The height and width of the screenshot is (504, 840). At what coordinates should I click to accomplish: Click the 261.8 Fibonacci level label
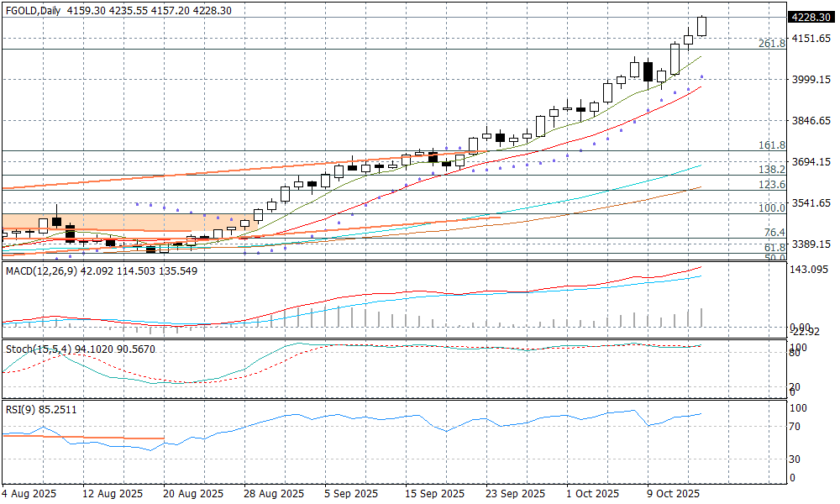point(771,44)
